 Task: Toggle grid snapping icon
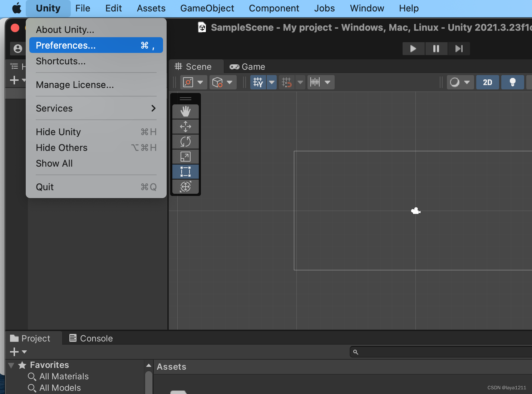287,82
